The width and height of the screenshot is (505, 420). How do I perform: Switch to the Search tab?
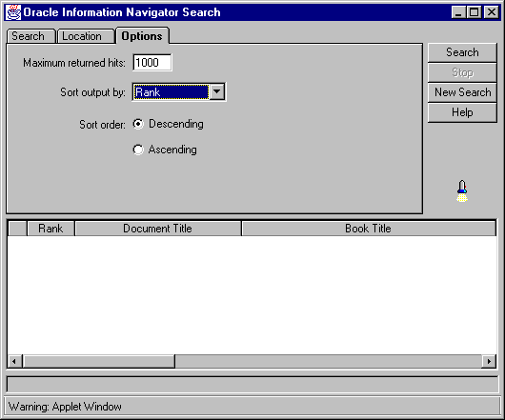[x=30, y=36]
